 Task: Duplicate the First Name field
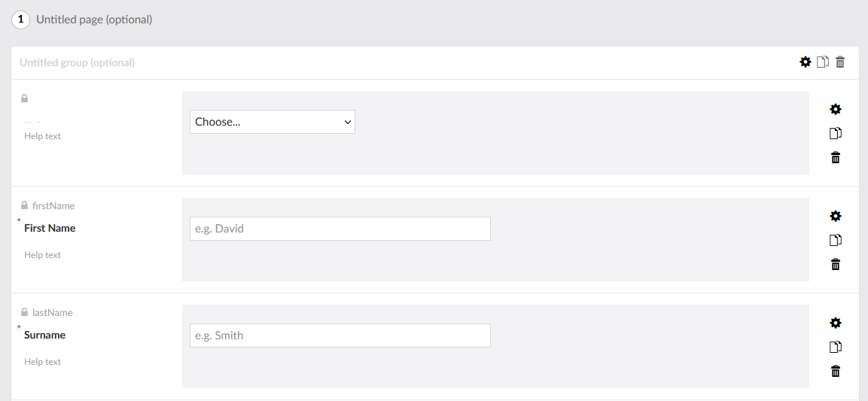(835, 241)
